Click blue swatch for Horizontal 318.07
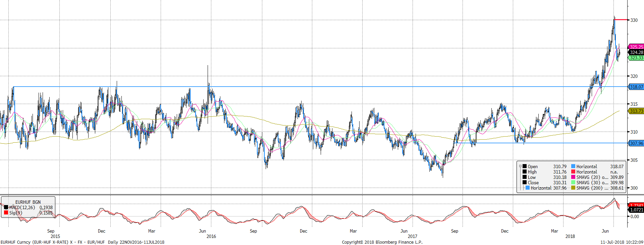Image resolution: width=644 pixels, height=245 pixels. tap(573, 166)
